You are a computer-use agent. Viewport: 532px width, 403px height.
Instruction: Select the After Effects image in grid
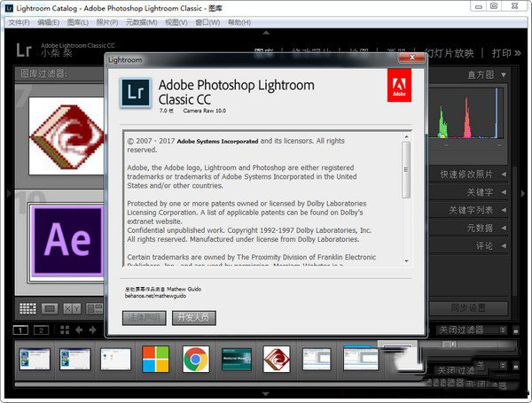point(67,241)
